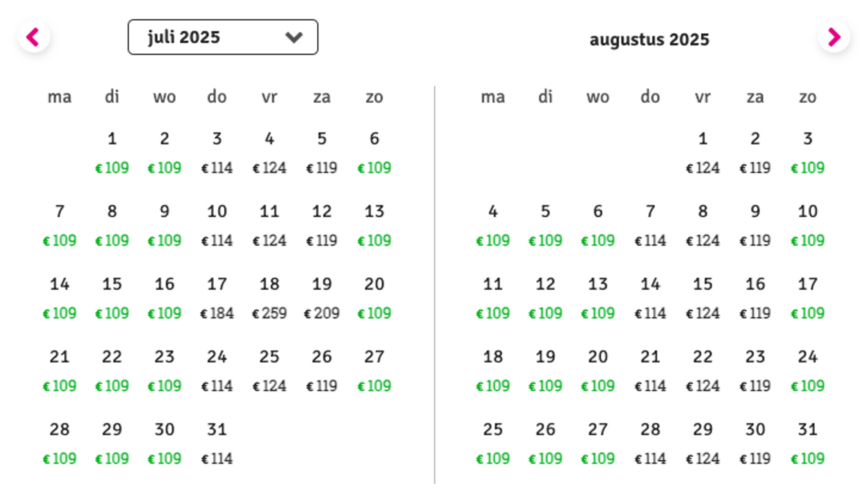868x491 pixels.
Task: Choose 14 juli priced €109
Action: point(60,298)
